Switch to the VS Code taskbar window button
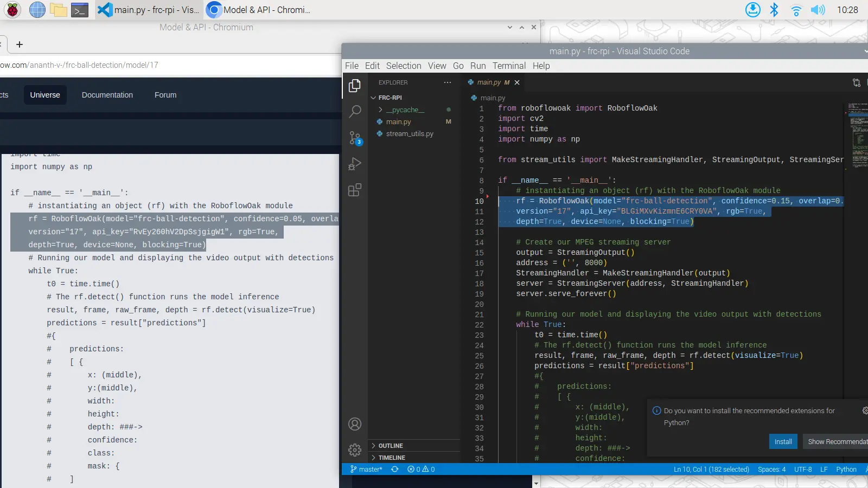This screenshot has height=488, width=868. [148, 10]
